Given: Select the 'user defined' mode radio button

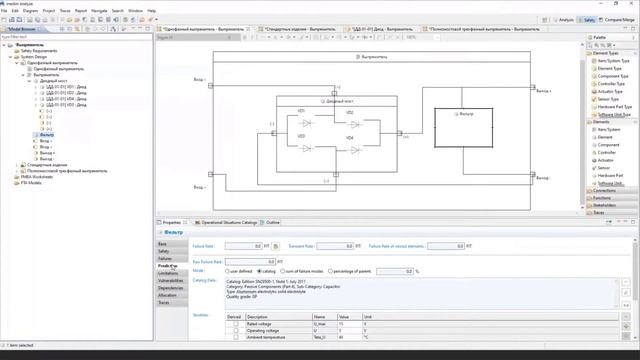Looking at the screenshot, I should [x=227, y=271].
